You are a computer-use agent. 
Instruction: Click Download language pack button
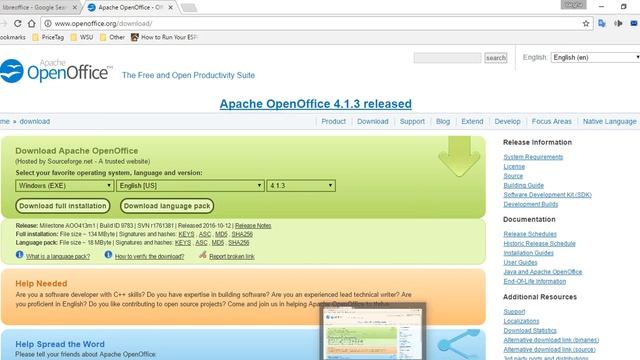point(167,206)
